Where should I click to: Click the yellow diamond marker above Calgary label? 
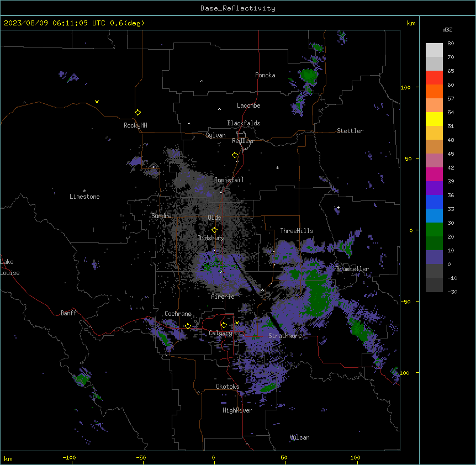pyautogui.click(x=224, y=325)
